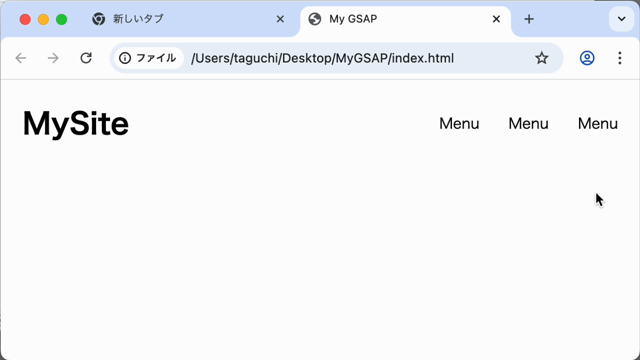Click the yellow minimize window button
Image resolution: width=640 pixels, height=360 pixels.
coord(43,19)
